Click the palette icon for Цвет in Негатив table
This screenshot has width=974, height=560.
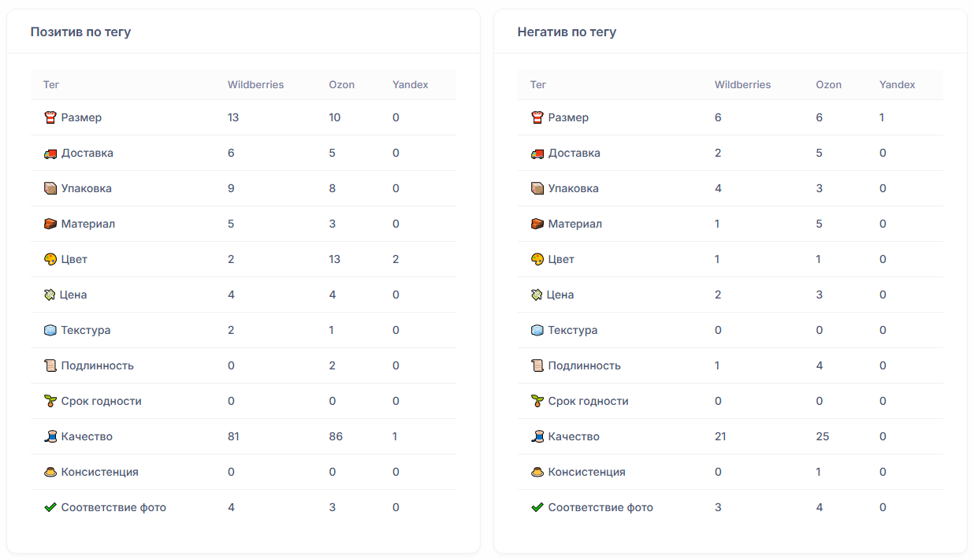[x=537, y=260]
